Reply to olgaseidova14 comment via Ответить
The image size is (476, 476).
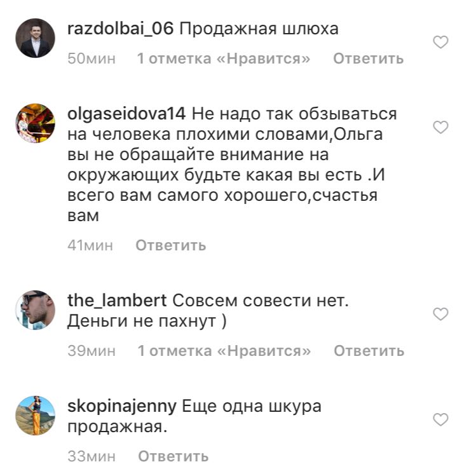(170, 245)
